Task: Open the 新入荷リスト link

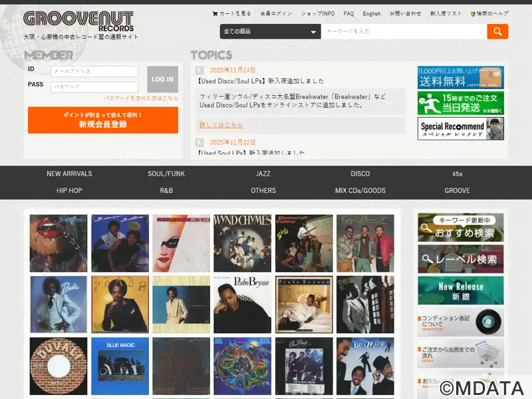Action: tap(446, 13)
